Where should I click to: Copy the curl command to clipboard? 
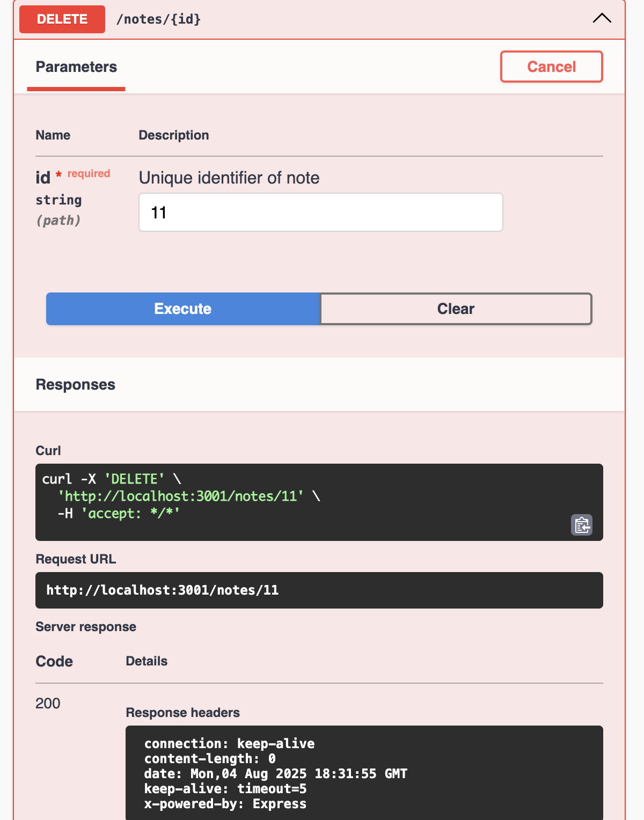point(581,525)
